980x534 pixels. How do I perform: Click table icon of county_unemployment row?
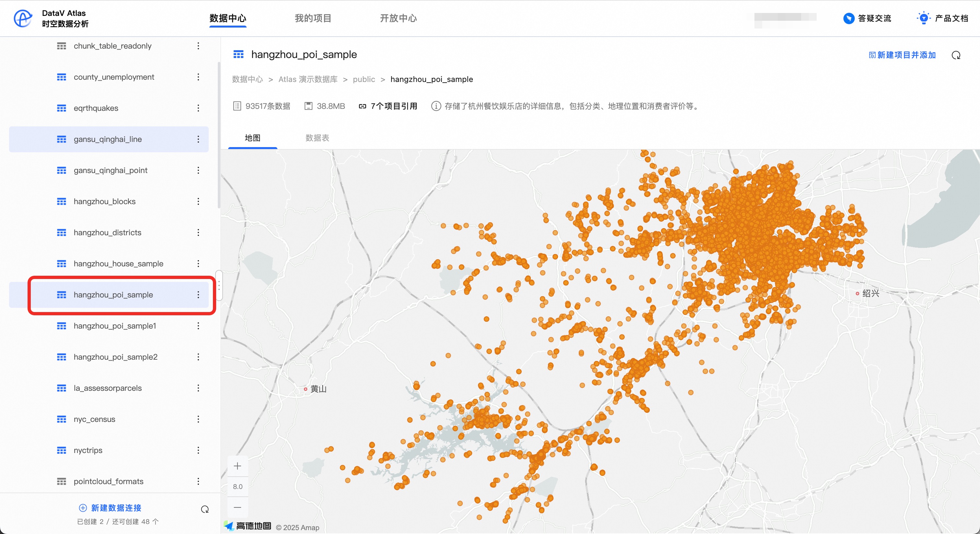(62, 77)
